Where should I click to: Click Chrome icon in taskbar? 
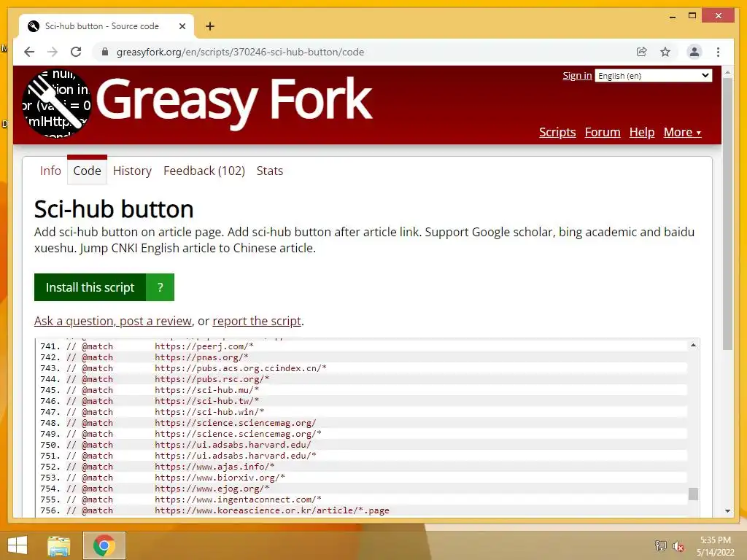click(104, 545)
